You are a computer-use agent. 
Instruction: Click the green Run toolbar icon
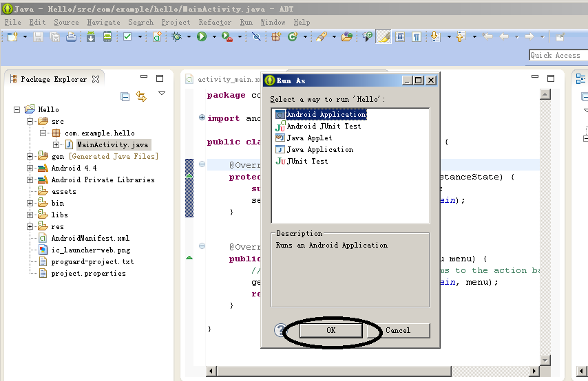(202, 37)
